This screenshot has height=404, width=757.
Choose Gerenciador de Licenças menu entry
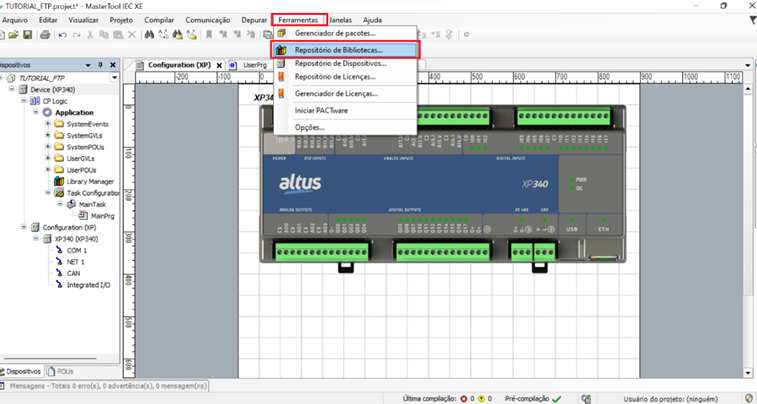[x=345, y=94]
